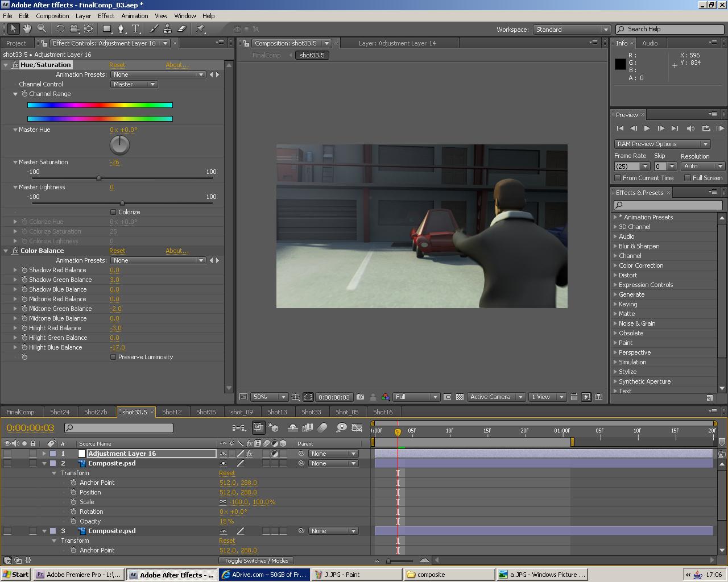
Task: Select the Rectangle shape tool
Action: click(107, 28)
